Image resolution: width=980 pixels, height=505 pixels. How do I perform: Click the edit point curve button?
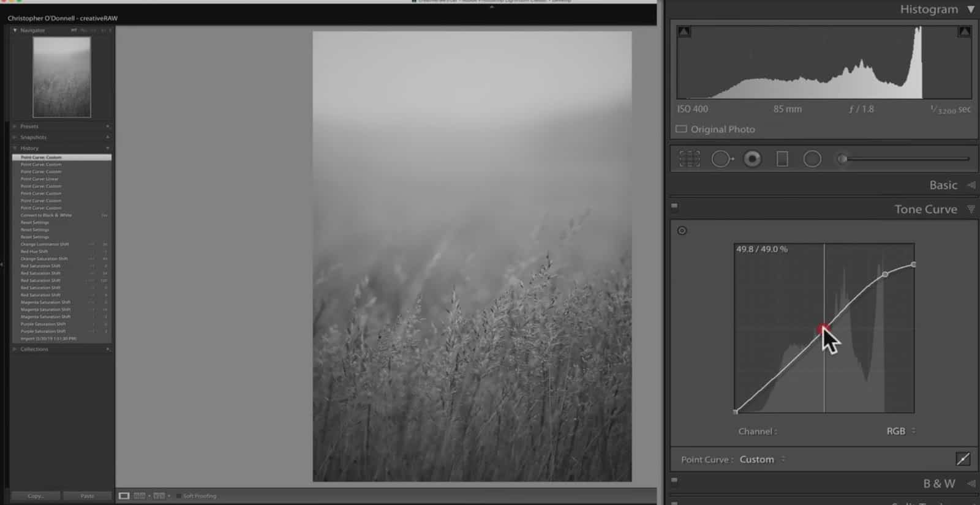[963, 459]
